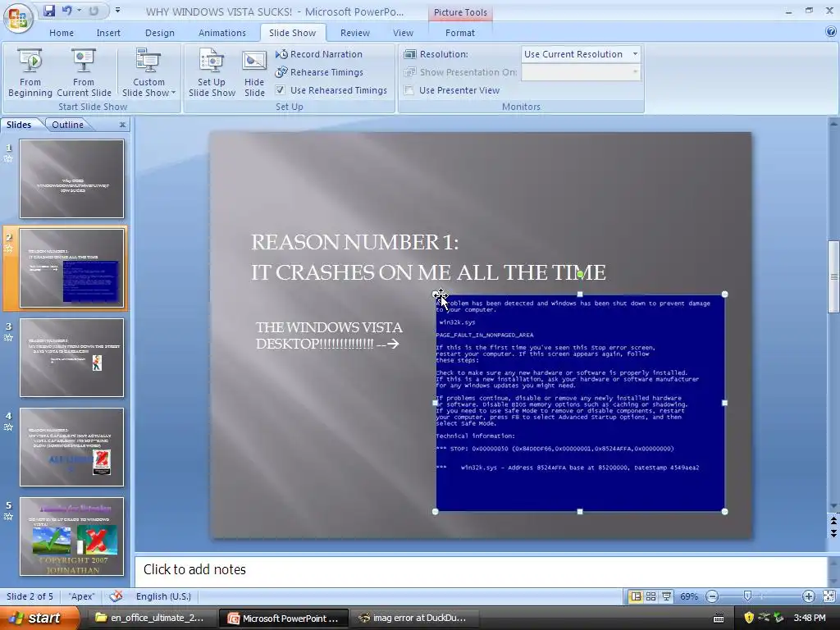Click the security shield tray icon

click(x=748, y=618)
